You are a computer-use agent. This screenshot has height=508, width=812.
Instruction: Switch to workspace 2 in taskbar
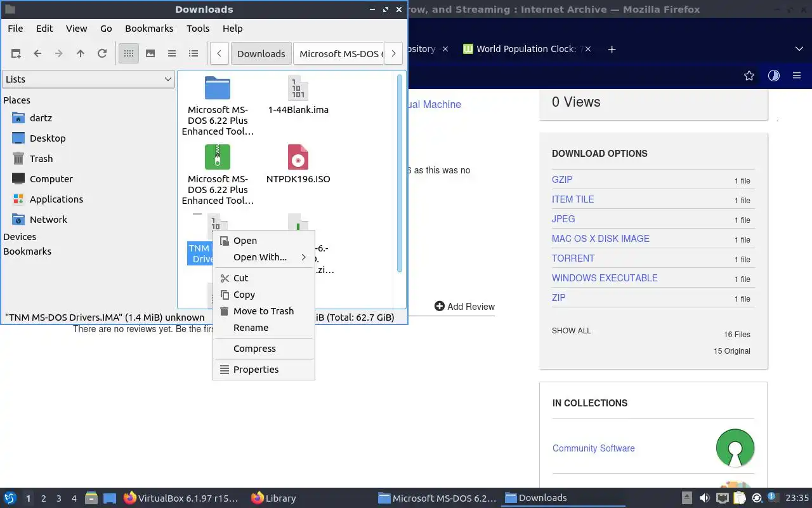pos(43,498)
